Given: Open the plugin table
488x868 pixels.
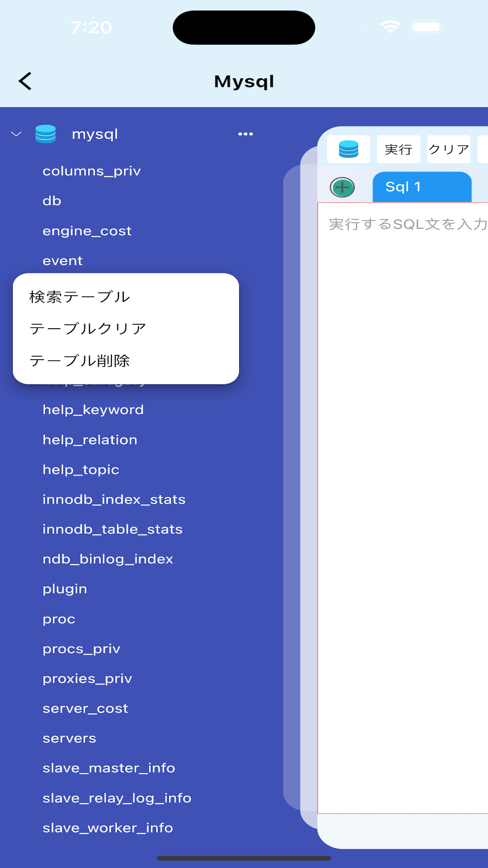Looking at the screenshot, I should click(x=65, y=589).
